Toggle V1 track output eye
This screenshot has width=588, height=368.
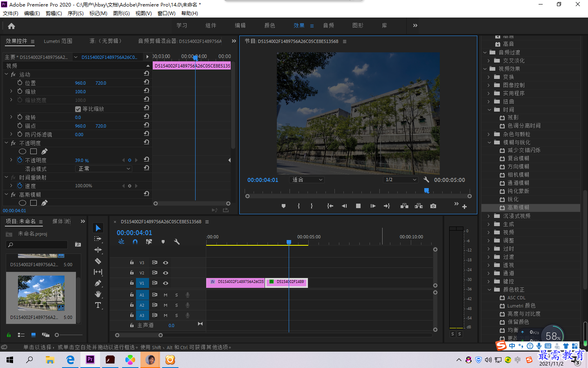click(x=165, y=283)
